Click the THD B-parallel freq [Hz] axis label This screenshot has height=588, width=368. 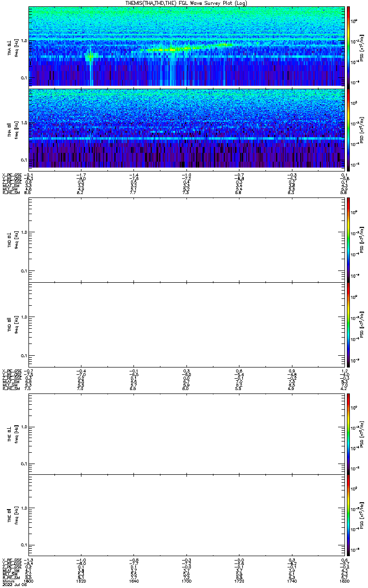pos(17,324)
